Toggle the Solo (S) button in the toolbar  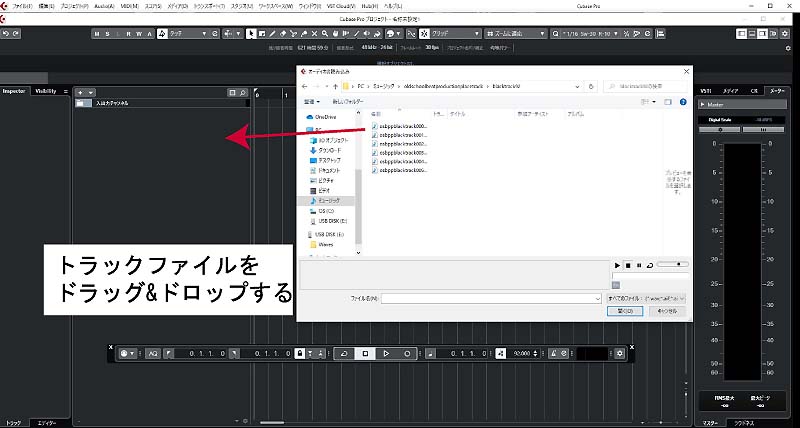[x=108, y=33]
